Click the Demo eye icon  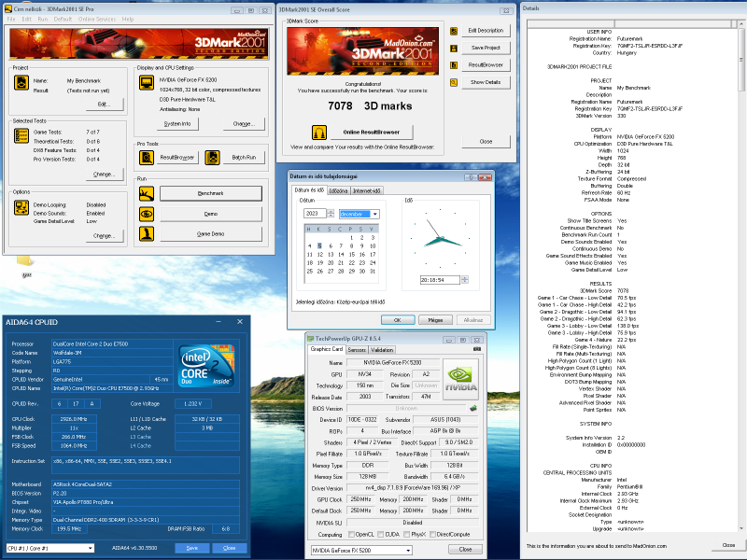(147, 214)
